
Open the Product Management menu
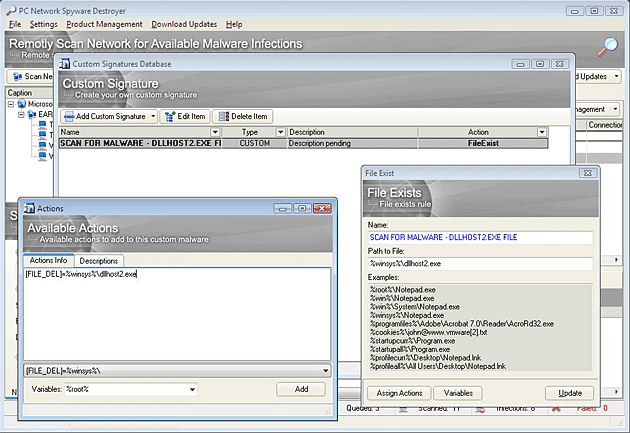pos(104,23)
